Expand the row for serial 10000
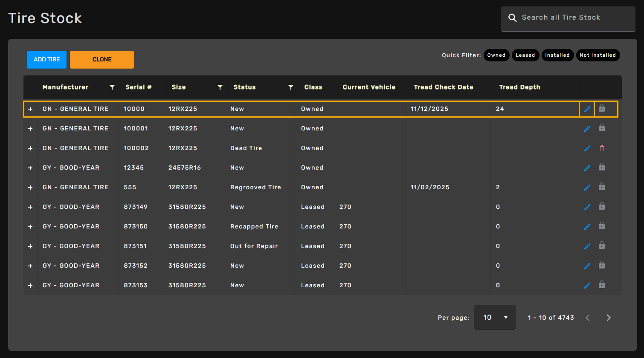This screenshot has width=644, height=358. point(30,109)
